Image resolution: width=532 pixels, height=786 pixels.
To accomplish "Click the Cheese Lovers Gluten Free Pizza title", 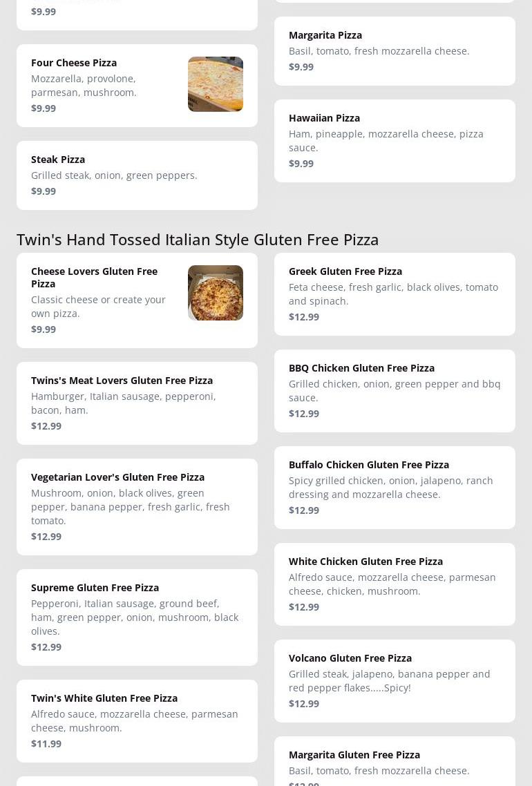I will click(94, 277).
